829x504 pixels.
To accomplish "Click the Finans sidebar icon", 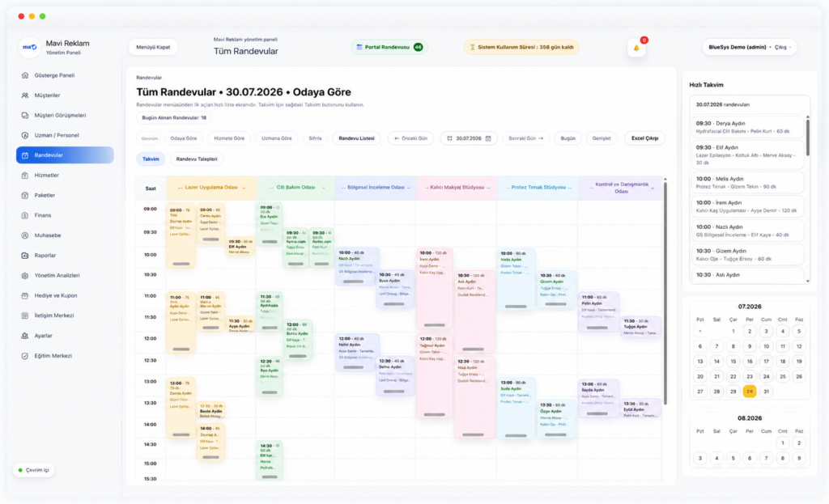I will tap(25, 215).
